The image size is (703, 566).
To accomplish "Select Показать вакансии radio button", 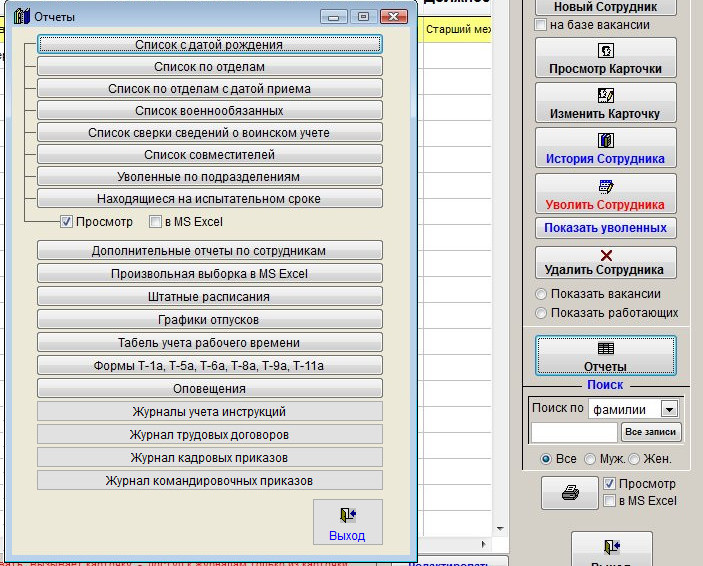I will click(x=541, y=294).
